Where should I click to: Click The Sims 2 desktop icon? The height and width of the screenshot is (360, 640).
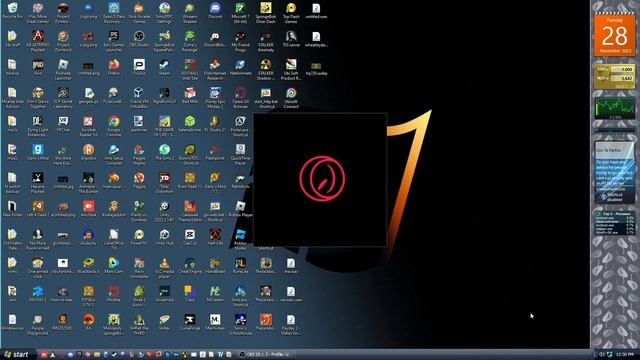click(164, 153)
